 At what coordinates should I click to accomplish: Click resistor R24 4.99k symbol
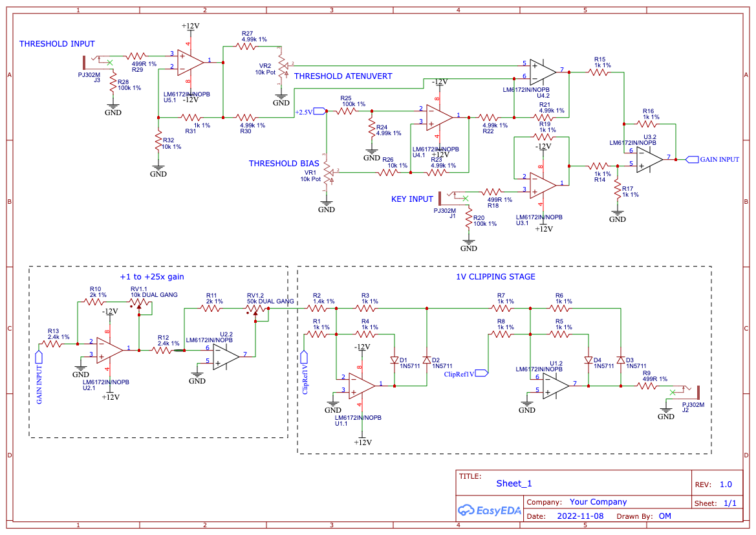[x=372, y=127]
